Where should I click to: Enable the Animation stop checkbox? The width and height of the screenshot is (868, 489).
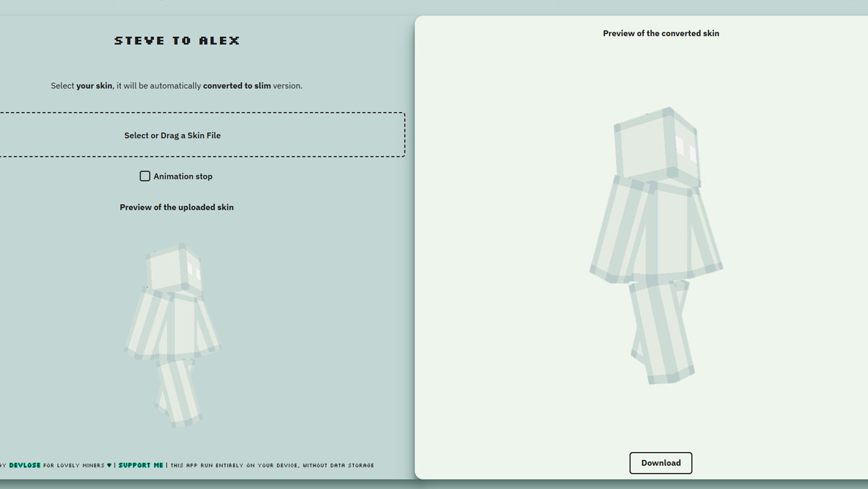[x=145, y=177]
